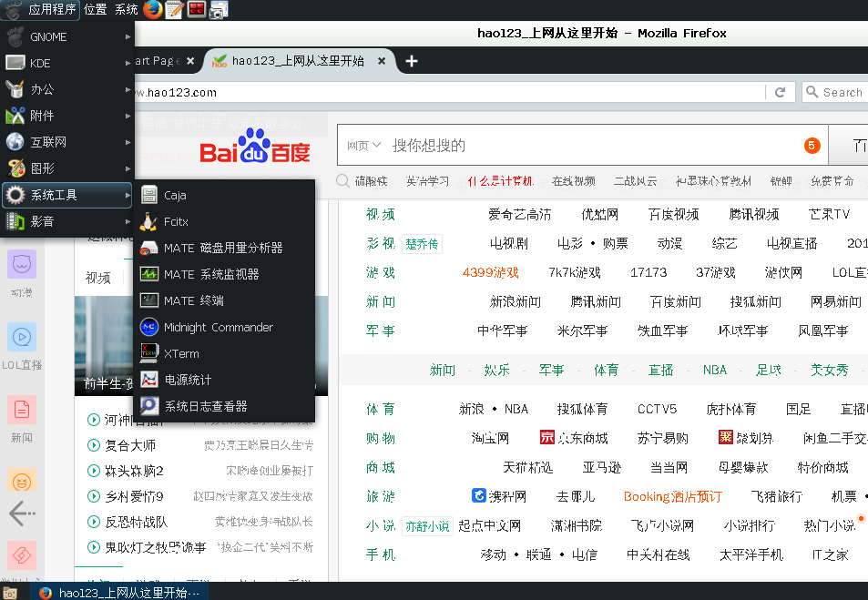The height and width of the screenshot is (600, 868).
Task: Open the 中华军事 link
Action: click(x=502, y=331)
